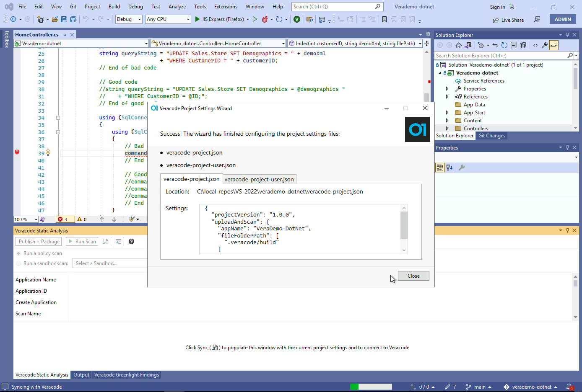Switch to the Output tab

(81, 375)
